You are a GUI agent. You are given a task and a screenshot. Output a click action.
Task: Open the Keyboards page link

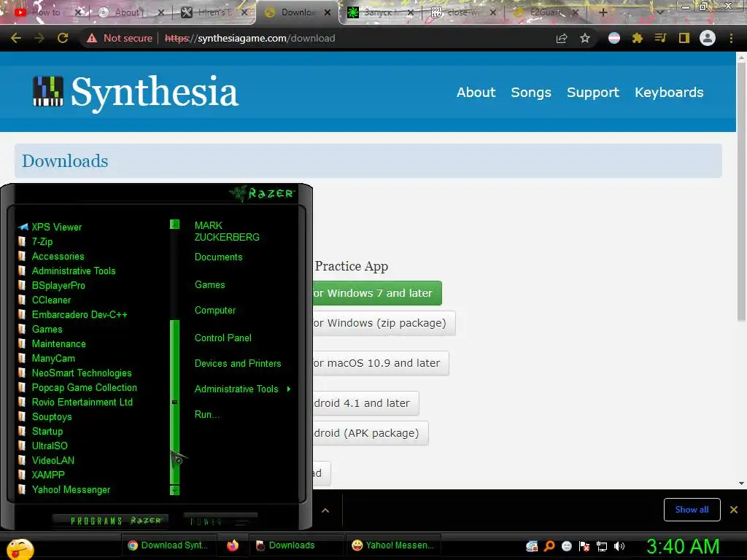[x=669, y=92]
